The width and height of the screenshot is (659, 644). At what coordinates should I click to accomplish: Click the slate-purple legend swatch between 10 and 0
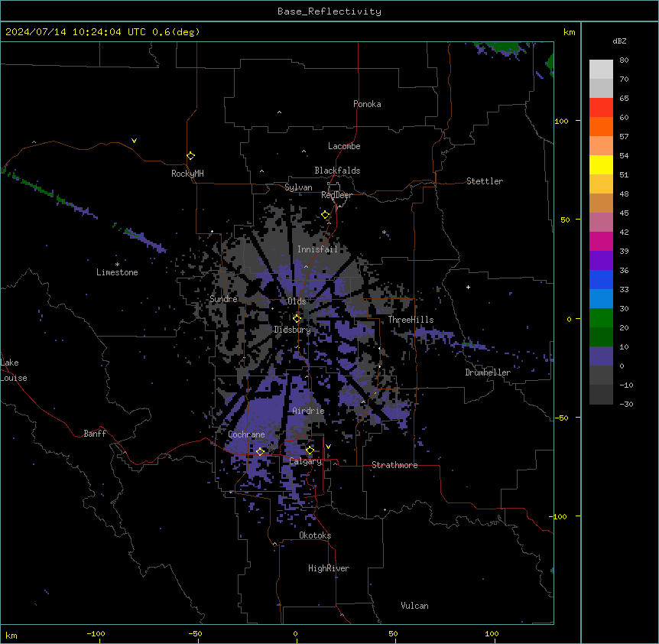click(601, 356)
